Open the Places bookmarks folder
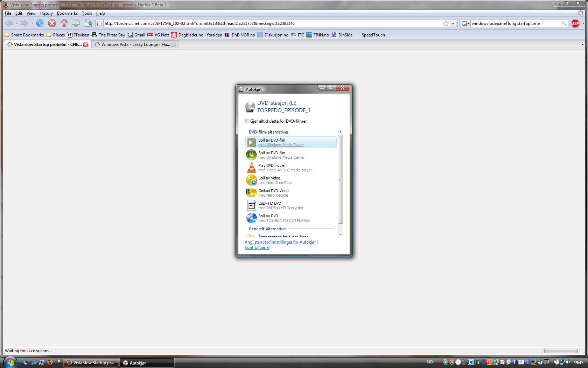This screenshot has width=588, height=368. click(55, 35)
